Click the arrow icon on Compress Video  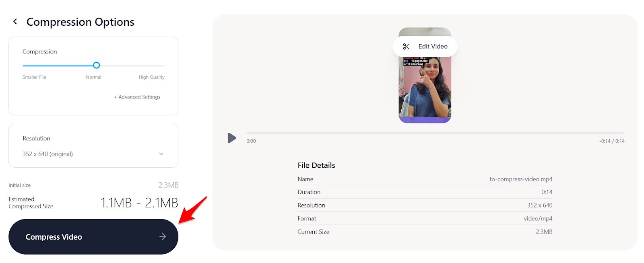(163, 236)
